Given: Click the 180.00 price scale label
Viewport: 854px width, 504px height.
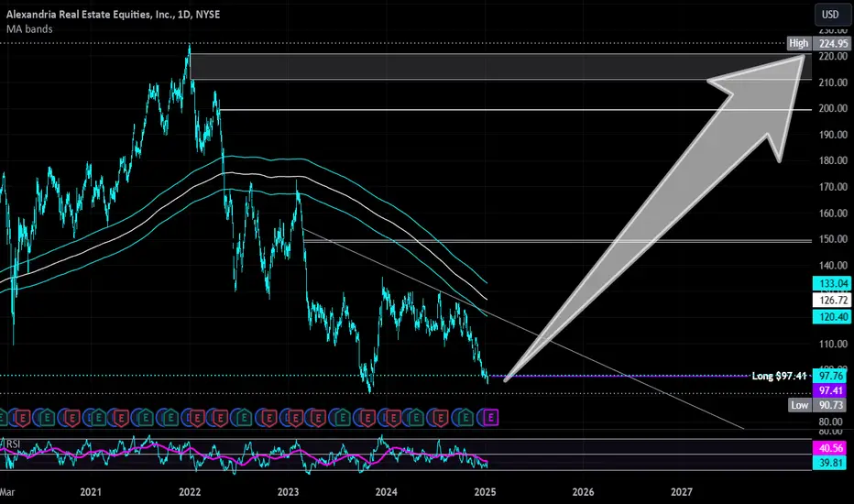Looking at the screenshot, I should pyautogui.click(x=833, y=160).
